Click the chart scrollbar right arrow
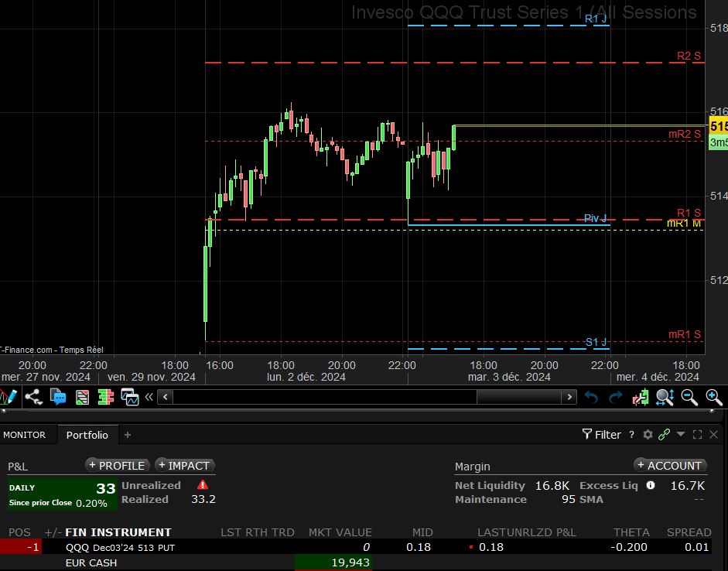This screenshot has width=728, height=571. [x=569, y=397]
